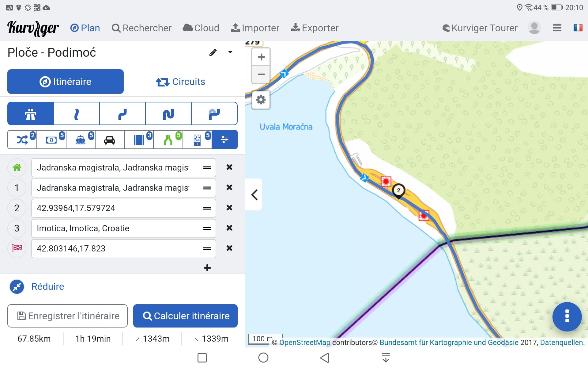Toggle the avoid ferries option icon

click(81, 140)
